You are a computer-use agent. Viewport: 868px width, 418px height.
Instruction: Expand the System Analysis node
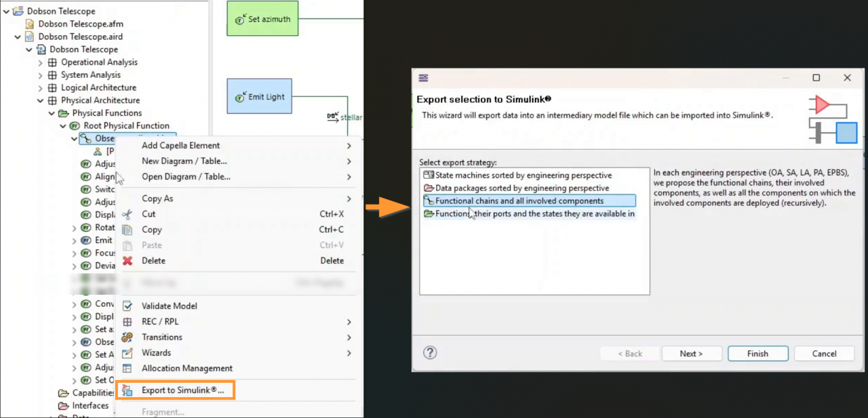tap(41, 75)
